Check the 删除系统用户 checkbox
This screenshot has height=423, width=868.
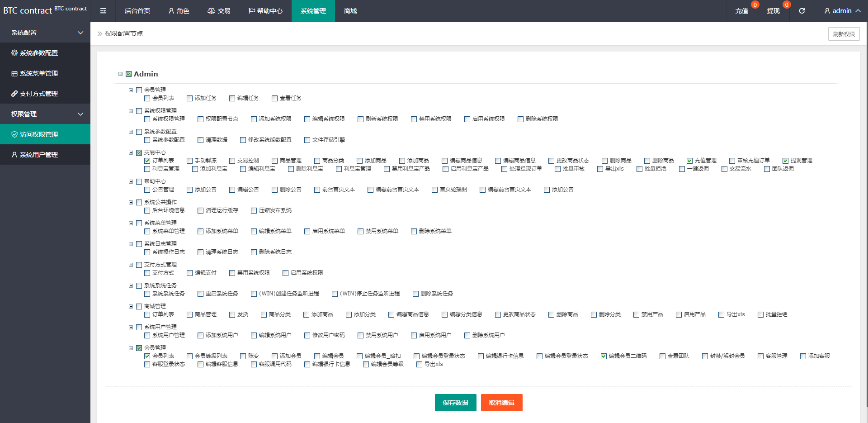click(467, 335)
